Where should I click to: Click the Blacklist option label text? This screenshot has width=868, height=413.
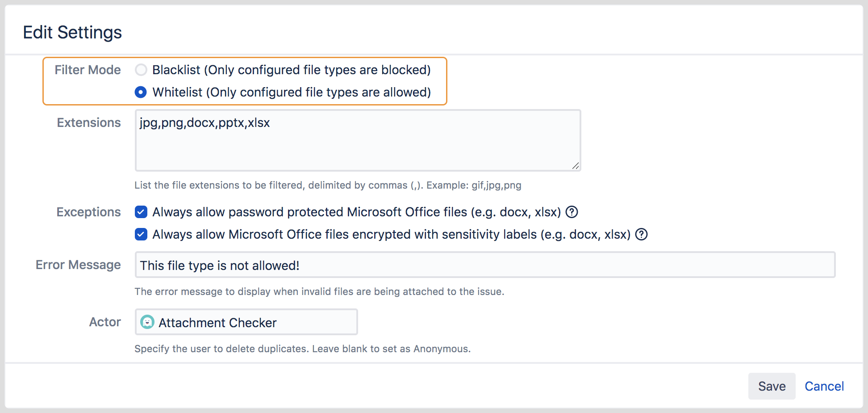291,70
